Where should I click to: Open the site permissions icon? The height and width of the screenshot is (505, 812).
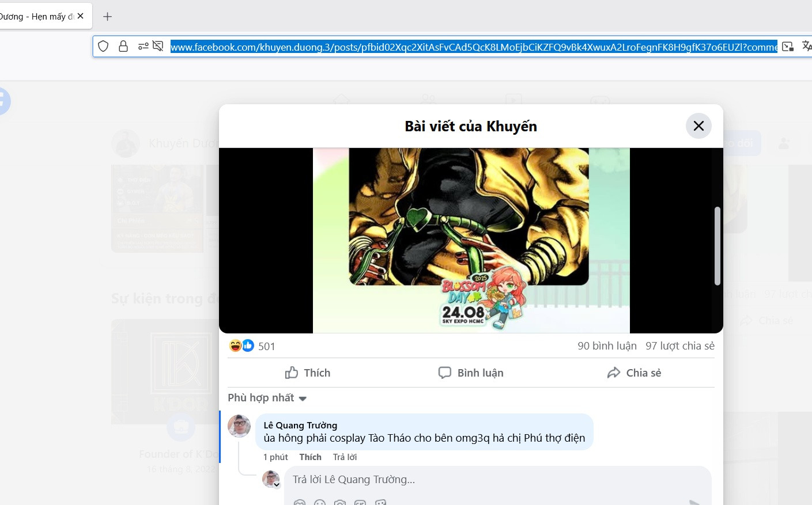(143, 46)
